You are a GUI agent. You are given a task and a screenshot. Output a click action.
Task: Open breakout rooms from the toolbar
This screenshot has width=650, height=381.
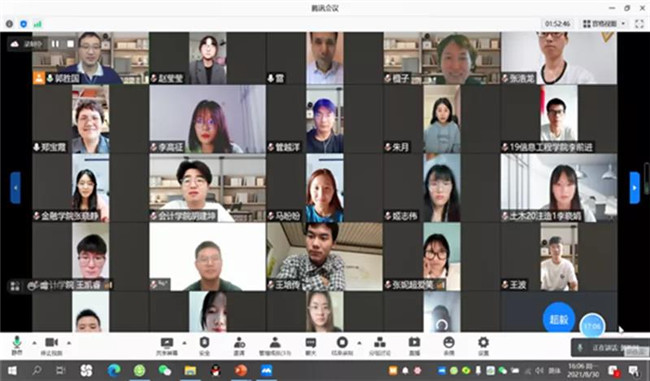(x=380, y=346)
